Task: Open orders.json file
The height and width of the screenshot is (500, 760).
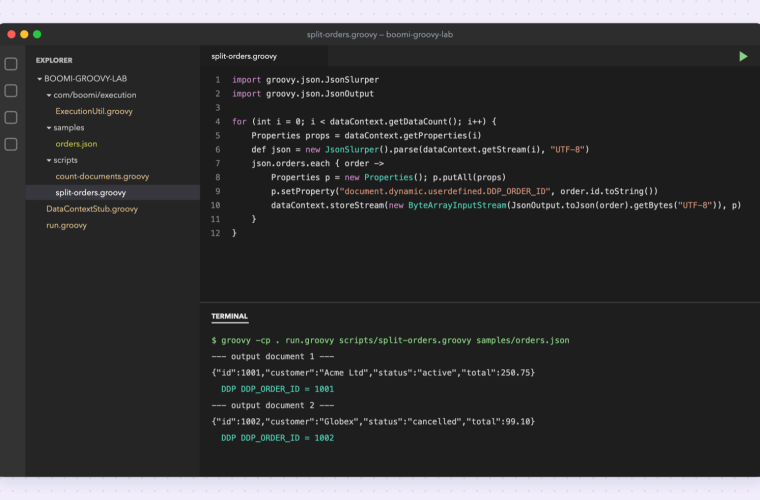Action: tap(76, 144)
